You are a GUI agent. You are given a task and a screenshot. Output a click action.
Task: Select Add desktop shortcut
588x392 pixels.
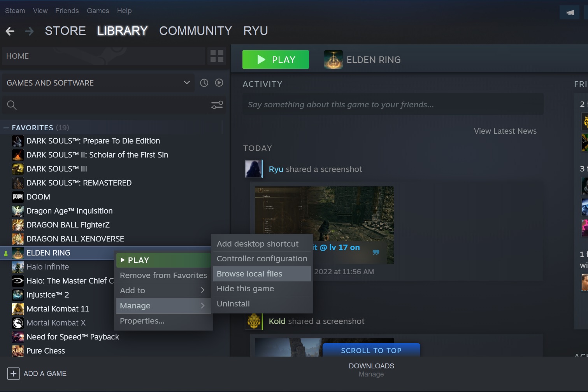click(x=262, y=244)
